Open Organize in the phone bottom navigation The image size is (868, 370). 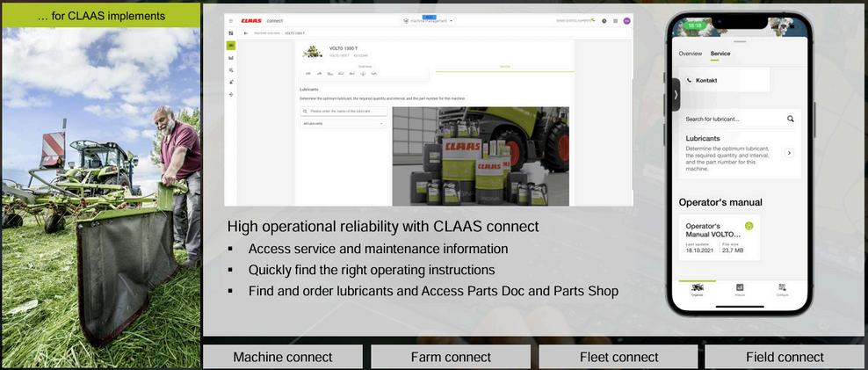click(698, 290)
